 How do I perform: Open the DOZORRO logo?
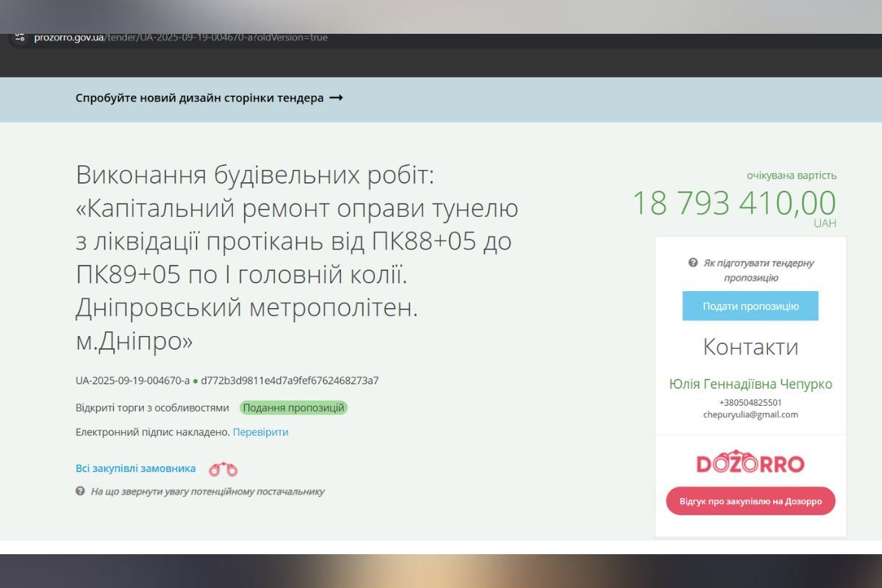pyautogui.click(x=750, y=463)
